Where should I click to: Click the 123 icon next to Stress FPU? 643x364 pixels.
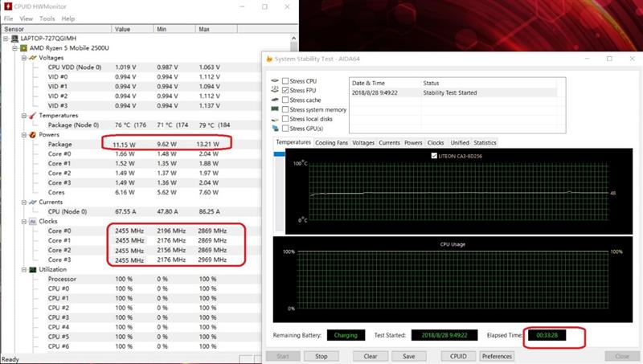coord(275,90)
